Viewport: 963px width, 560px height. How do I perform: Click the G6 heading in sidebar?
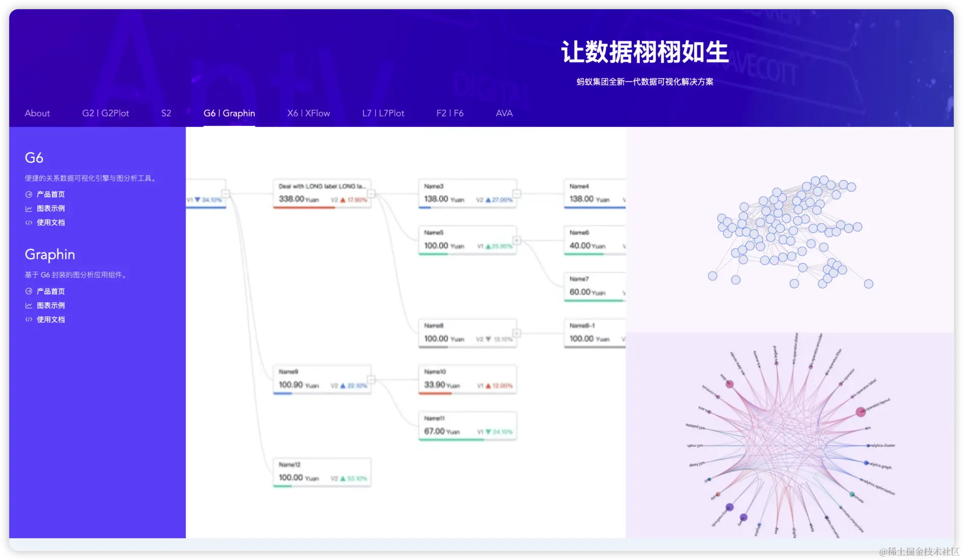pos(34,157)
